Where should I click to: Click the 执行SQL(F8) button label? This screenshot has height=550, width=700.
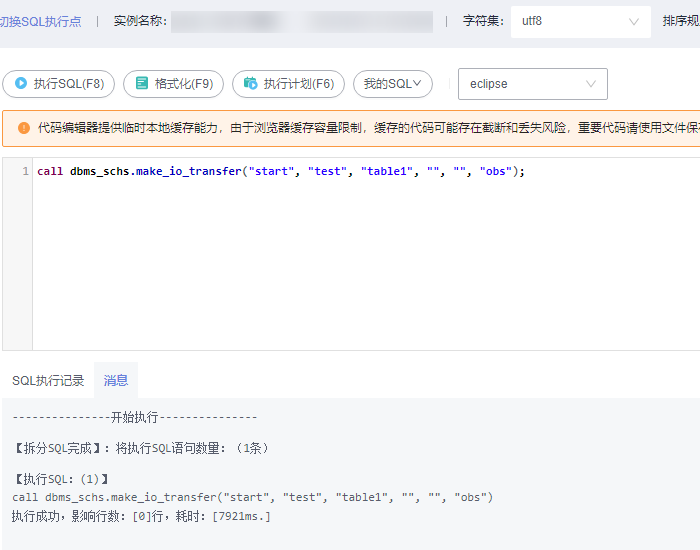[69, 83]
